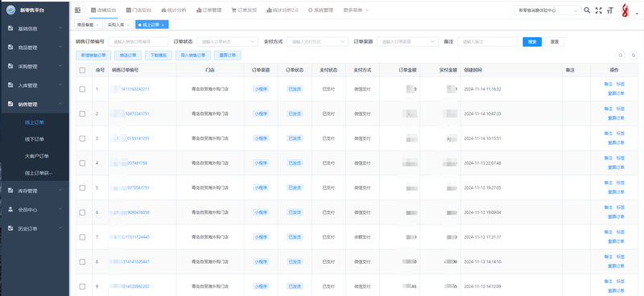The image size is (644, 296).
Task: Open 统计分析 in the top menu
Action: [174, 10]
